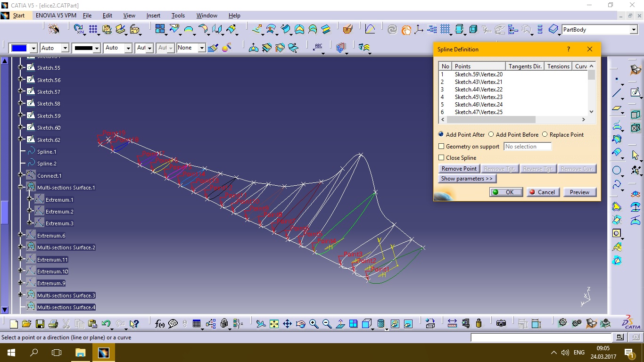Open the blue fill color dropdown
Image resolution: width=644 pixels, height=362 pixels.
33,48
